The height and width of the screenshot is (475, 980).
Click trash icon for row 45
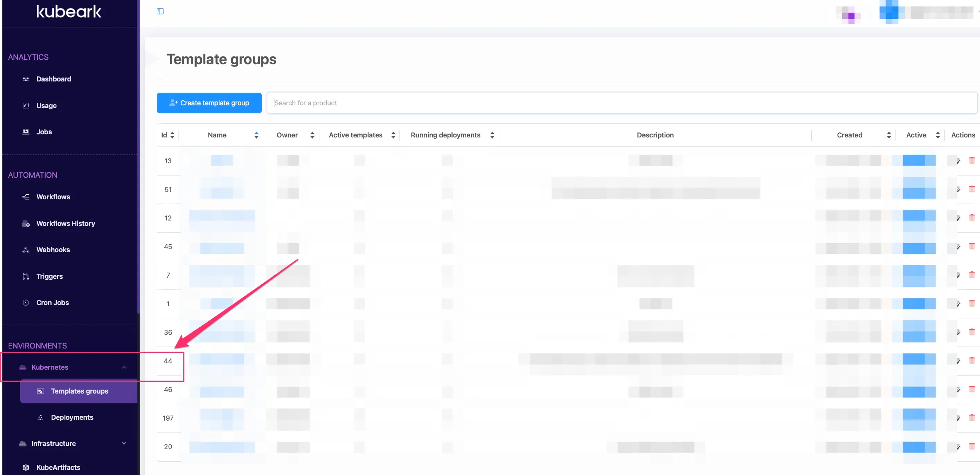pyautogui.click(x=972, y=246)
